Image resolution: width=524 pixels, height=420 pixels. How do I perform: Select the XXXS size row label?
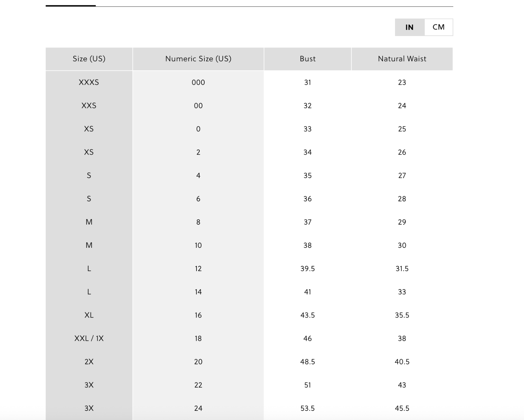(89, 82)
